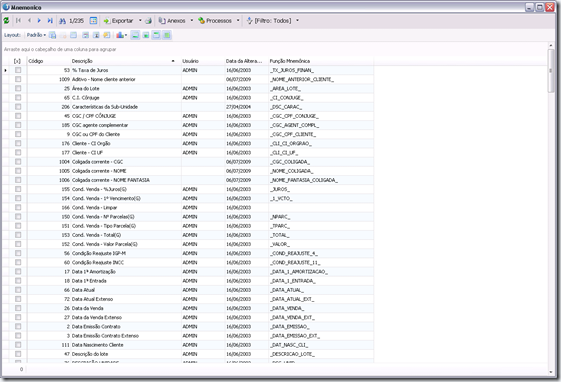Click the yellow note layout icon
Screen dimensions: 561x382
(107, 35)
